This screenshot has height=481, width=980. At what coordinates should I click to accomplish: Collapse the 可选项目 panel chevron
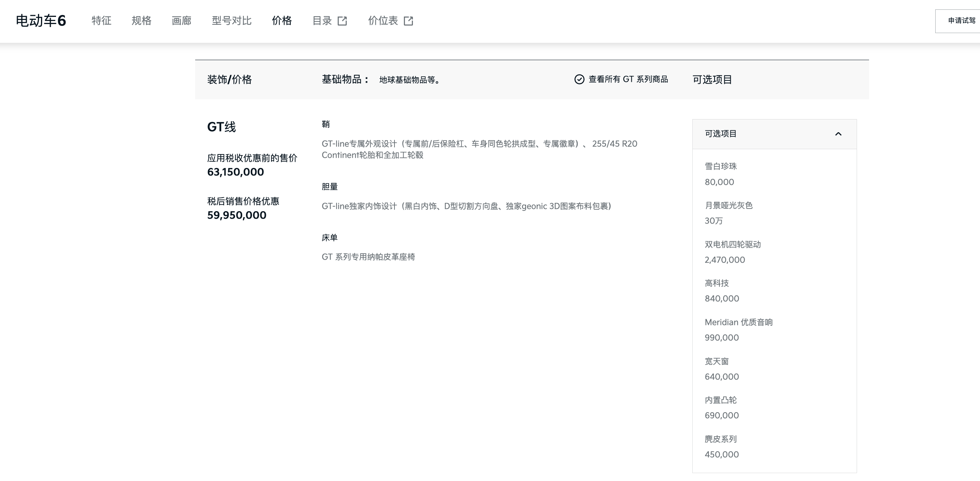pyautogui.click(x=838, y=134)
